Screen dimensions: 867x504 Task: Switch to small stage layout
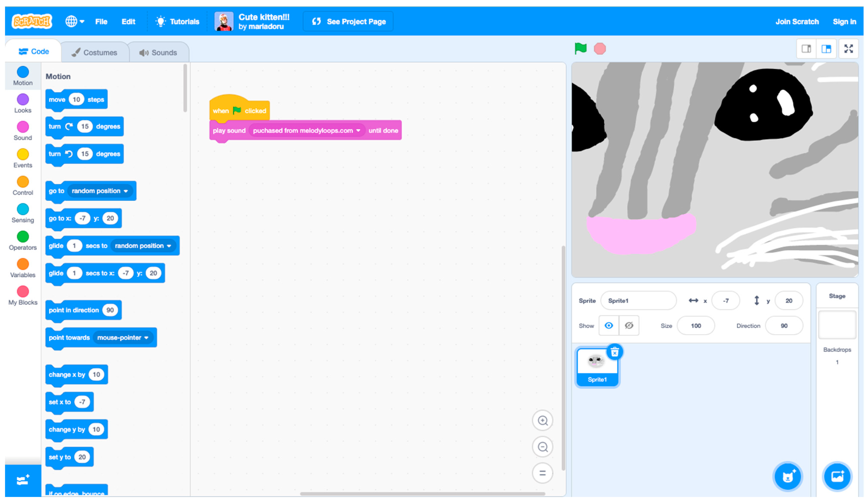pos(806,49)
